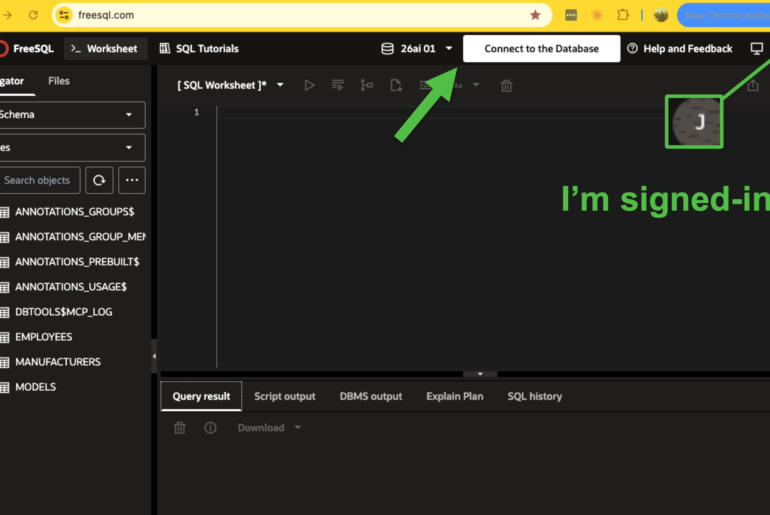
Task: Refresh the navigator object list
Action: click(99, 180)
